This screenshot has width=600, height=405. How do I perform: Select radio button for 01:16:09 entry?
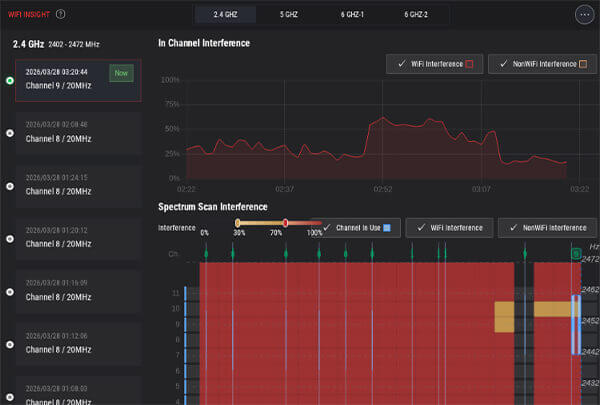[10, 292]
